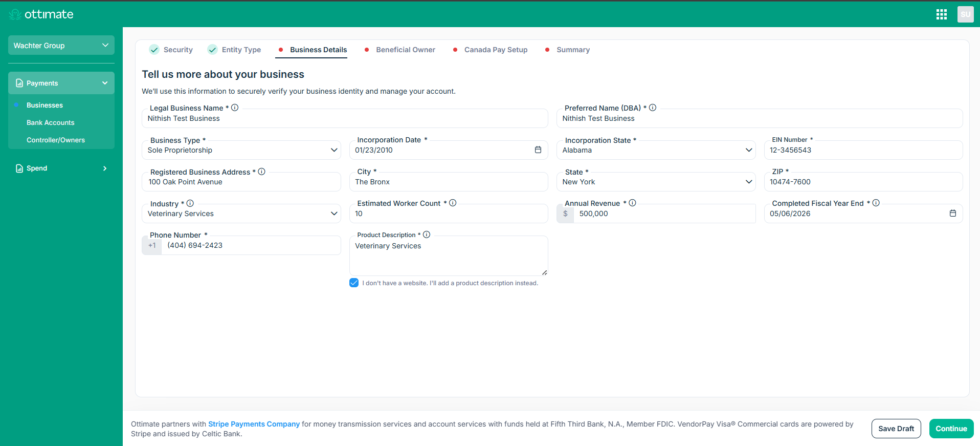980x446 pixels.
Task: Click the +1 country code prefix
Action: [152, 245]
